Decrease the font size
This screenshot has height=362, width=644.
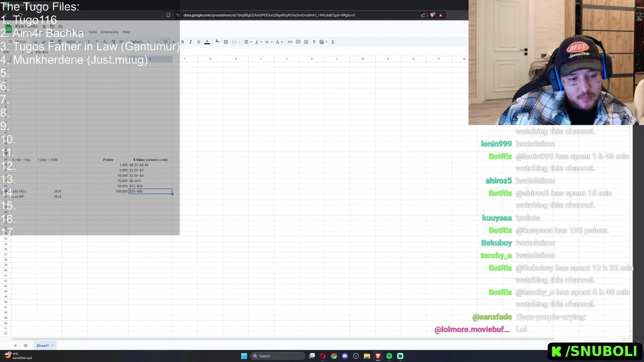point(157,42)
